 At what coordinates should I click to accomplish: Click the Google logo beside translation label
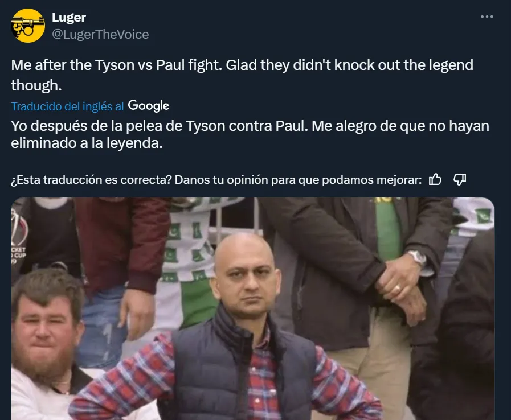[x=148, y=106]
